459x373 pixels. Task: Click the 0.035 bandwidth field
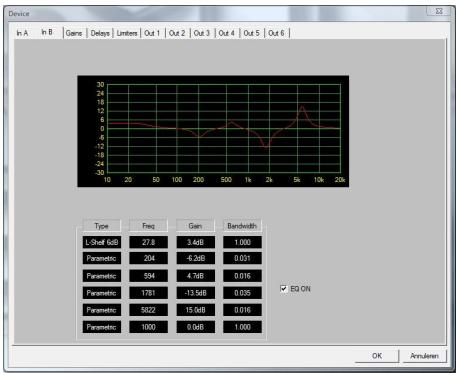(242, 293)
